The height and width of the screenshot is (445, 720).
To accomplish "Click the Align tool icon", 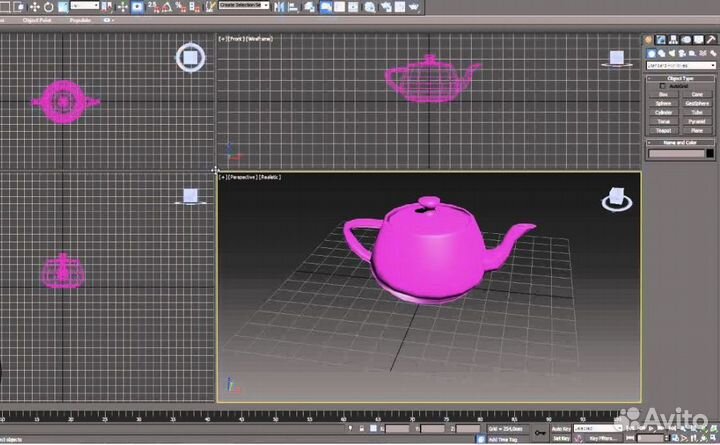I will pos(293,7).
